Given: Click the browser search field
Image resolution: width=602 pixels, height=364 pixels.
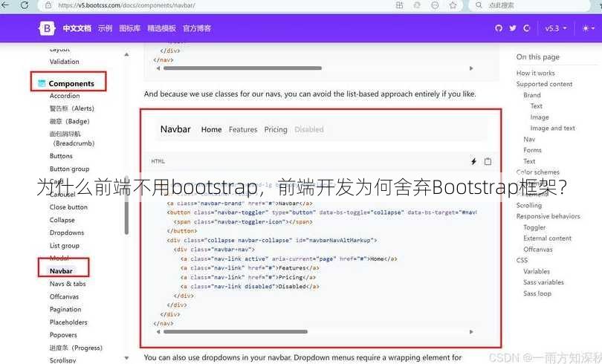Looking at the screenshot, I should pyautogui.click(x=530, y=5).
